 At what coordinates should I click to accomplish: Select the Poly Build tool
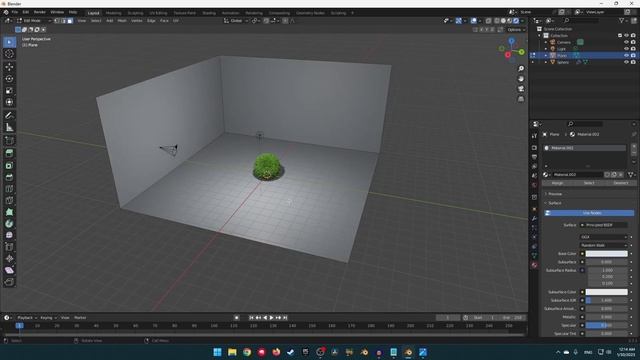[9, 212]
